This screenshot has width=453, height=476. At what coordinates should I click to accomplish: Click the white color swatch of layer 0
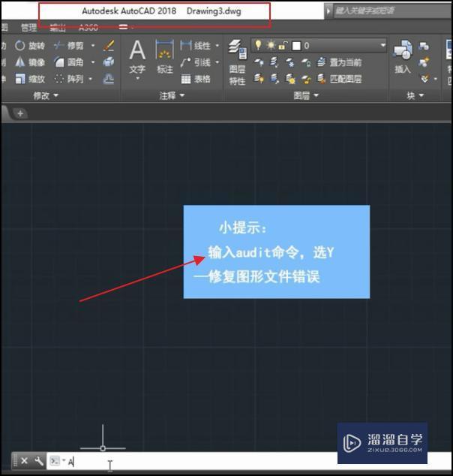(296, 46)
